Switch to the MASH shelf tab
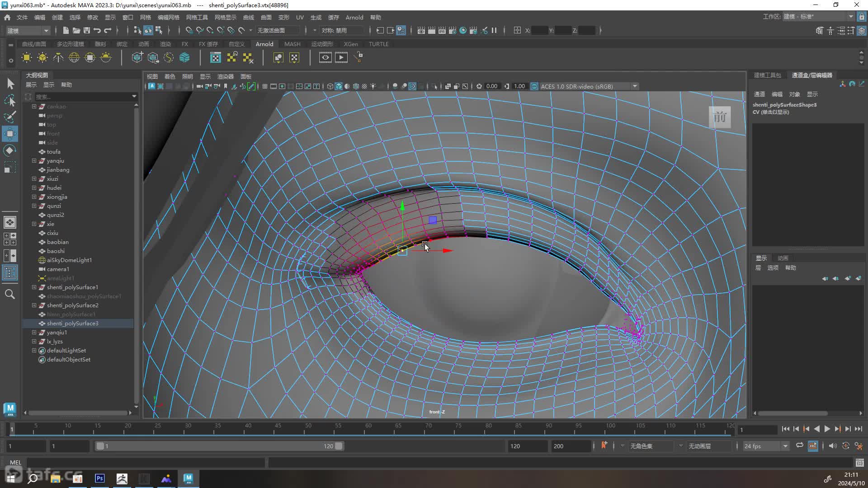The image size is (868, 488). pyautogui.click(x=292, y=44)
